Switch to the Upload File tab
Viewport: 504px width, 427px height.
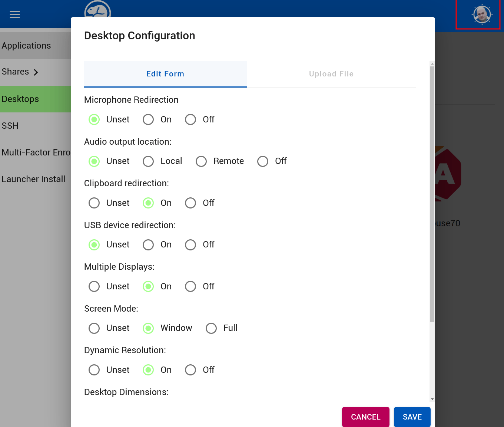(x=331, y=74)
